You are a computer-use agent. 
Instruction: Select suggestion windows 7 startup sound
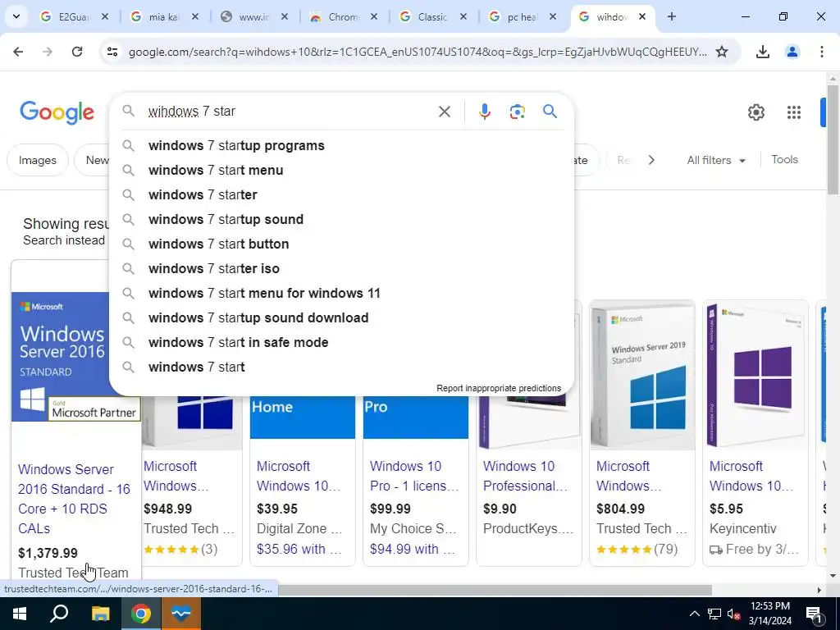click(341, 220)
